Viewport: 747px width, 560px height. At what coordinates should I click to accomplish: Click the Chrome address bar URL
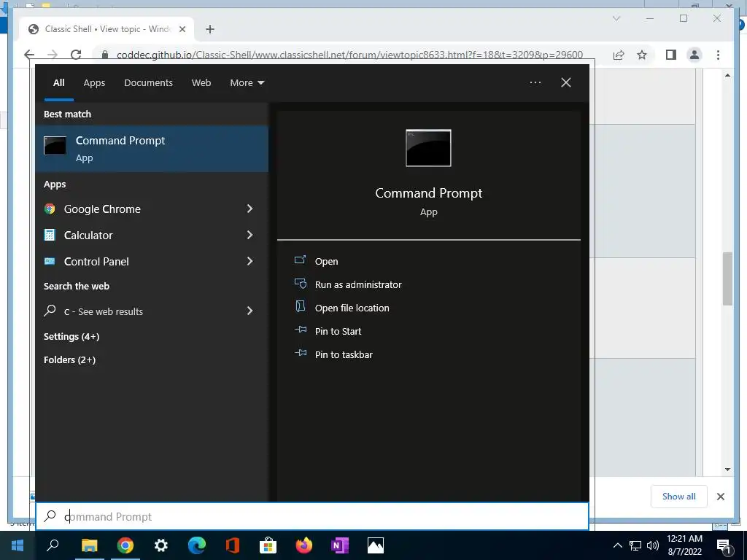coord(349,55)
